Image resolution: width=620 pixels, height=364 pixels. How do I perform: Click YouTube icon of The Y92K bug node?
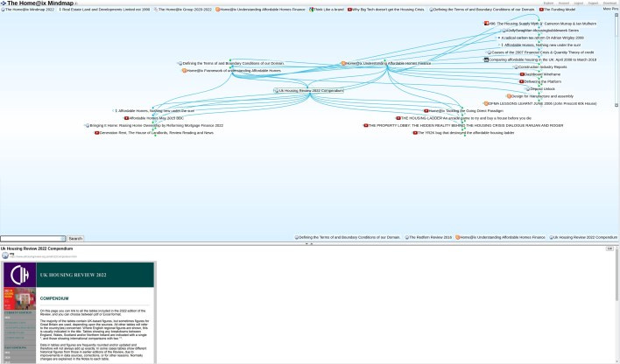(415, 133)
